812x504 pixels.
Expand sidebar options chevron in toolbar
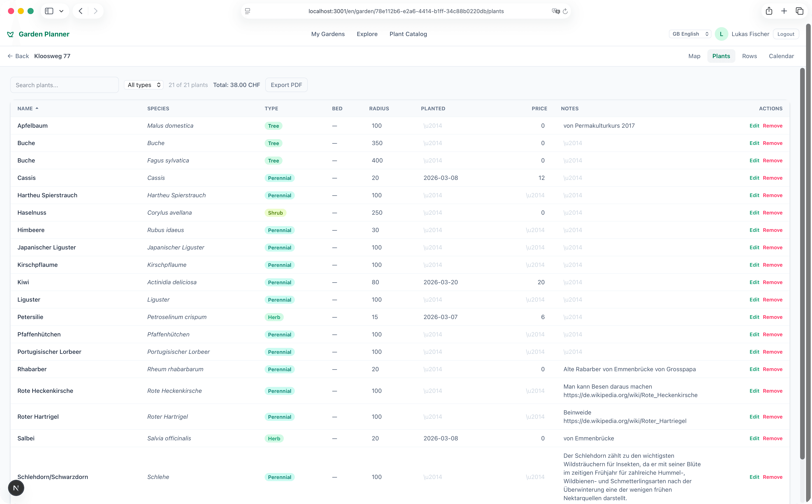[61, 11]
